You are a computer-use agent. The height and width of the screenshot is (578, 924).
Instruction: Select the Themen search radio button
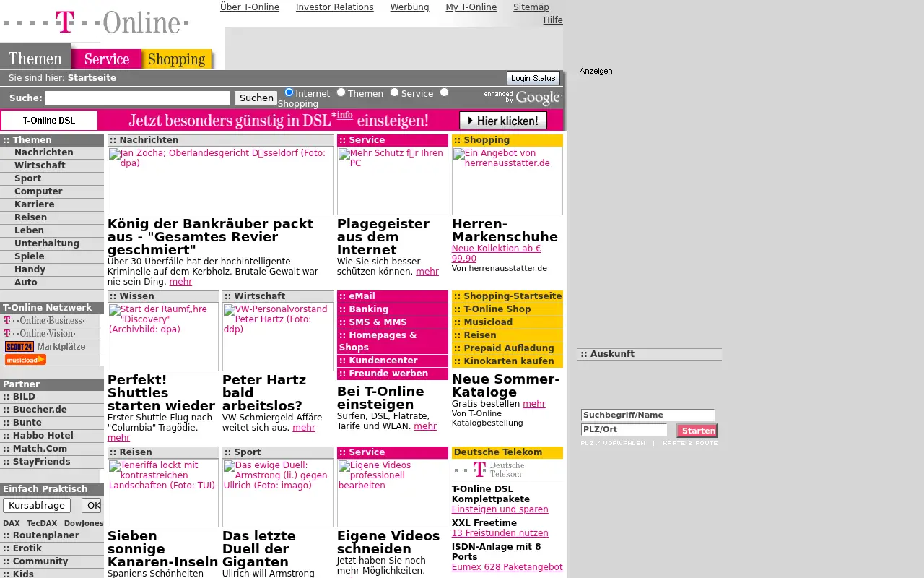(341, 92)
